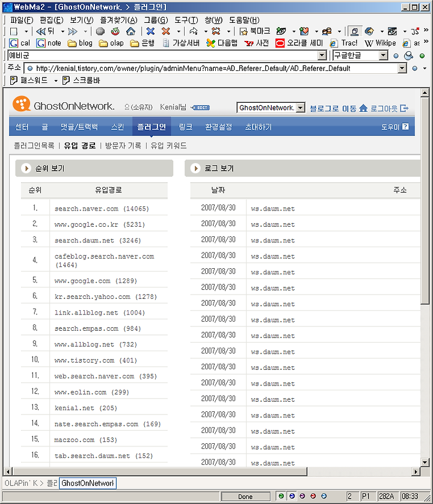Open the Yahoo 사전 bookmark
The image size is (433, 504).
coord(257,43)
